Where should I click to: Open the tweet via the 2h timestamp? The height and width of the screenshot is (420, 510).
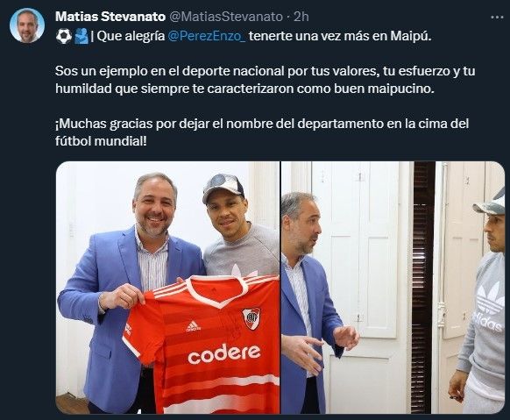[x=301, y=17]
